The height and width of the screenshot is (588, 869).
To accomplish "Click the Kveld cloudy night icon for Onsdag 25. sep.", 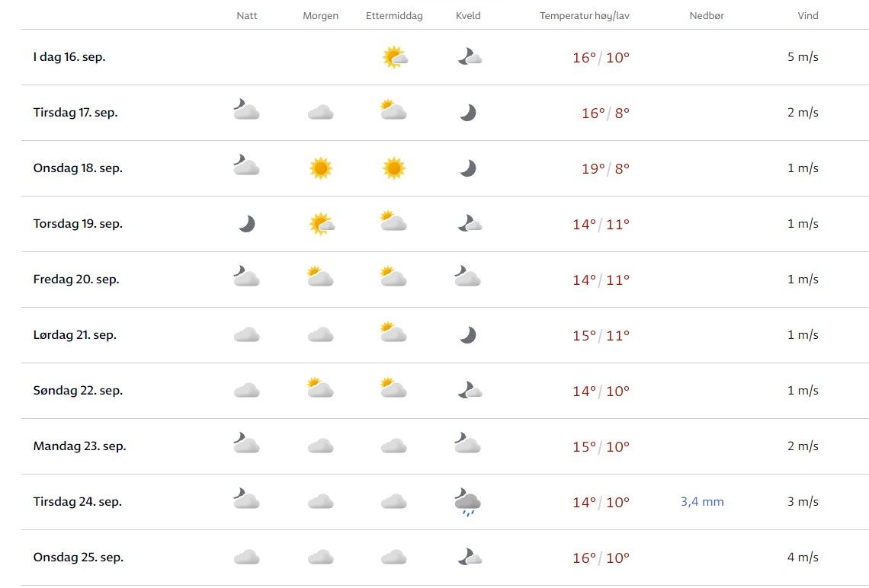I will pyautogui.click(x=470, y=558).
